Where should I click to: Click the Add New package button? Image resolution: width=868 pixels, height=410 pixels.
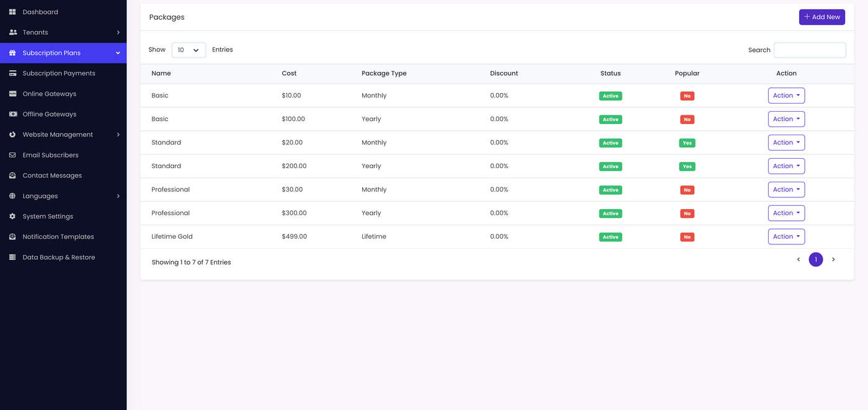(822, 17)
